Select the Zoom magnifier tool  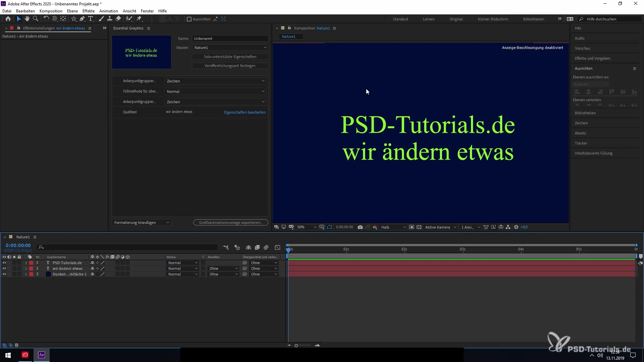[36, 19]
